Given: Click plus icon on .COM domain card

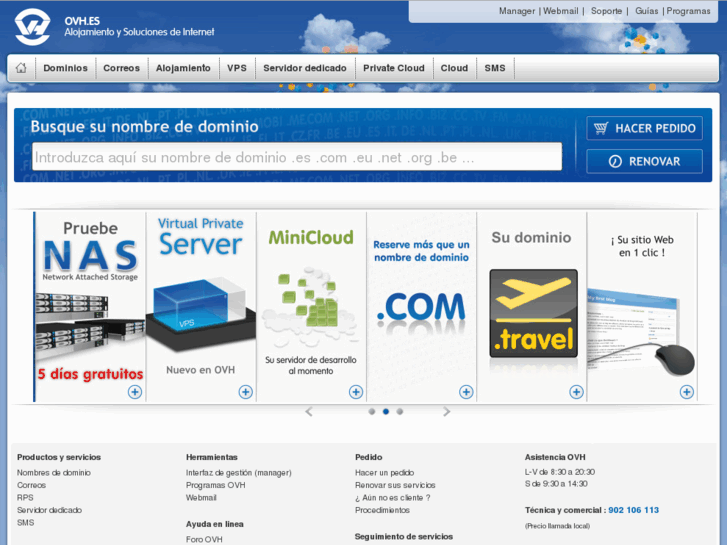Looking at the screenshot, I should 466,392.
